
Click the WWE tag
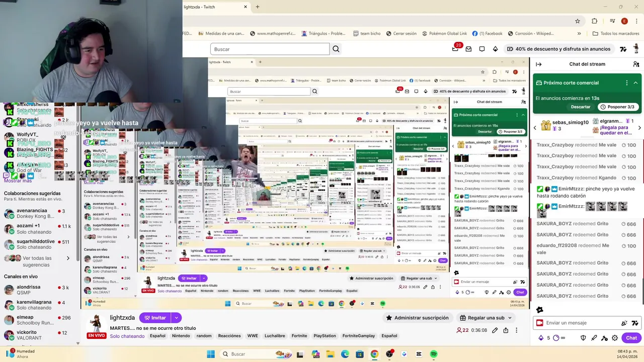click(x=253, y=336)
